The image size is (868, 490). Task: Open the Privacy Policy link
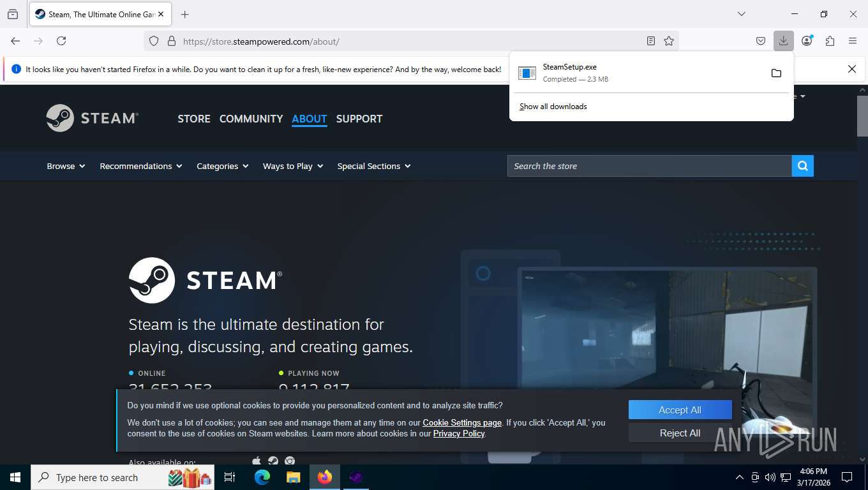(x=459, y=433)
